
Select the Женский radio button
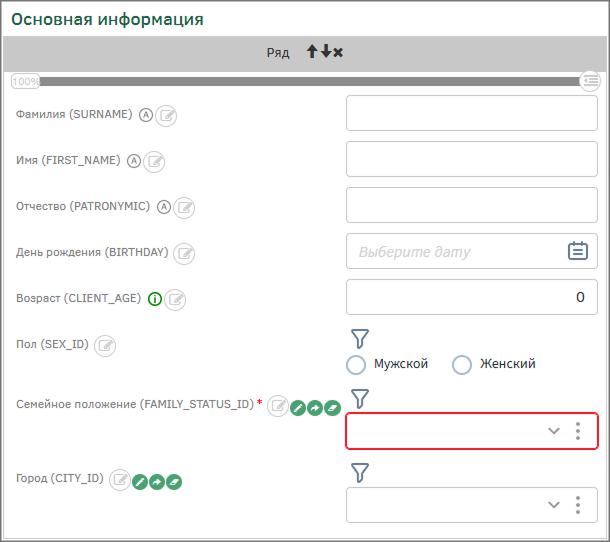point(461,365)
